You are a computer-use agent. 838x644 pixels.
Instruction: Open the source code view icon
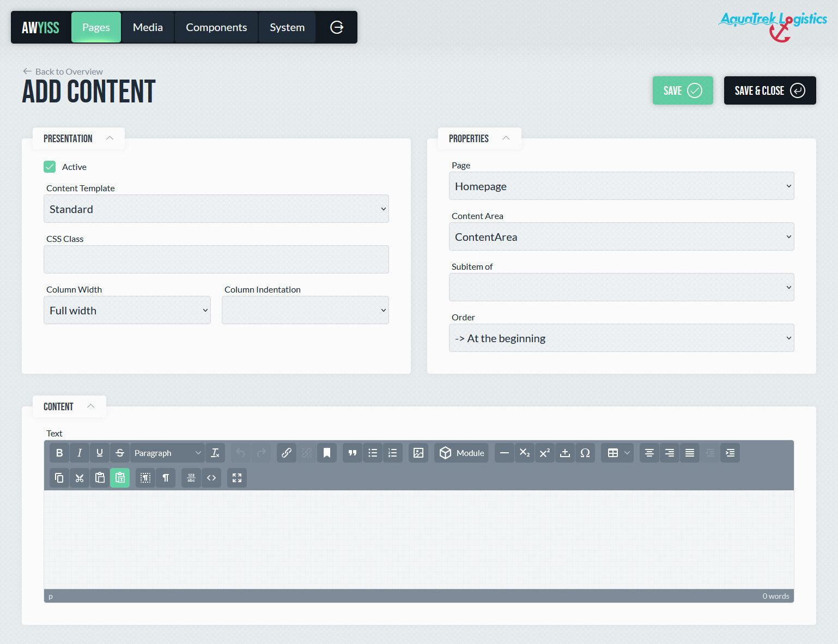[x=211, y=478]
